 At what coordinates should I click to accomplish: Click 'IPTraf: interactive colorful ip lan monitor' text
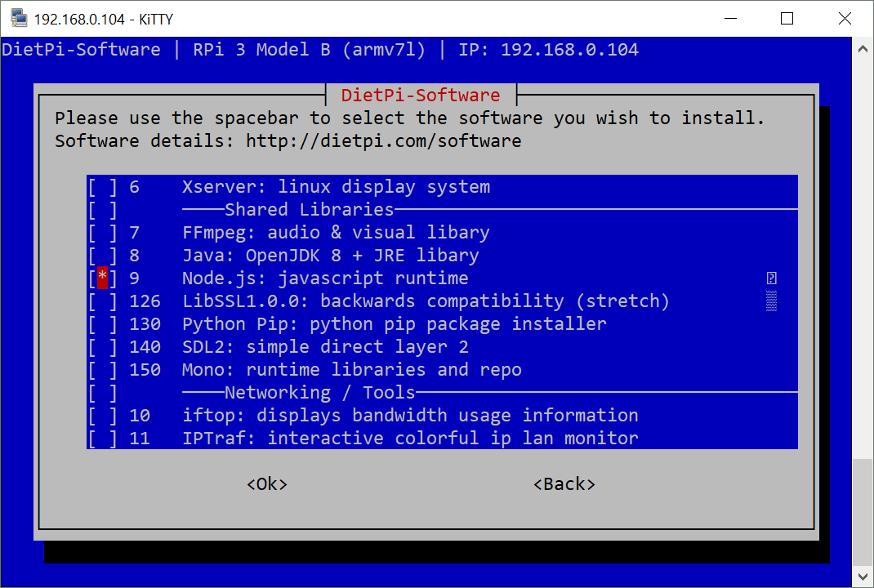[410, 438]
